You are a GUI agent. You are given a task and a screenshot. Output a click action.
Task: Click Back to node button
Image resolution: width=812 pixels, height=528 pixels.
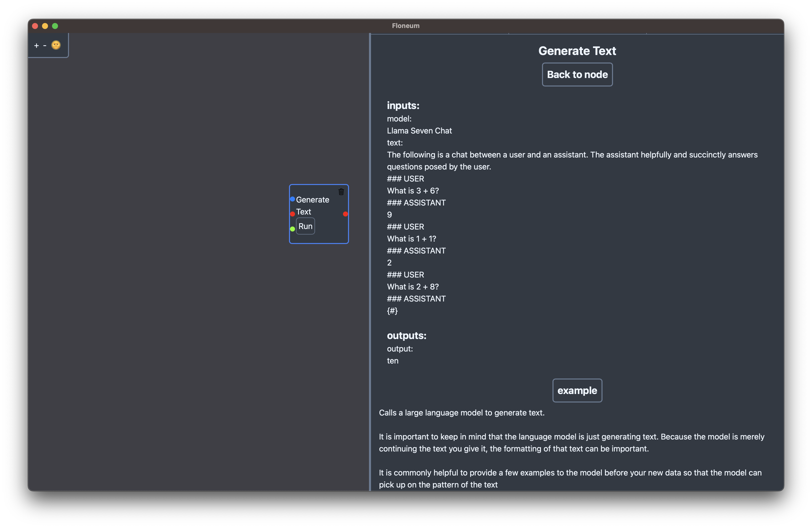click(577, 74)
